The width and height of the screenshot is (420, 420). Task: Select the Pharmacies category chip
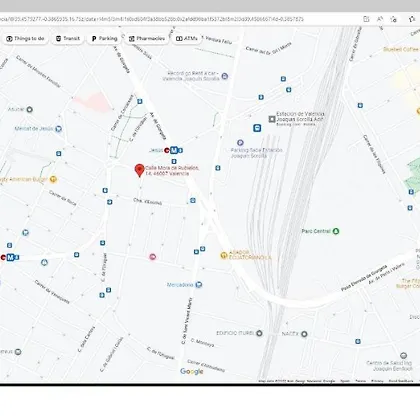pyautogui.click(x=147, y=39)
